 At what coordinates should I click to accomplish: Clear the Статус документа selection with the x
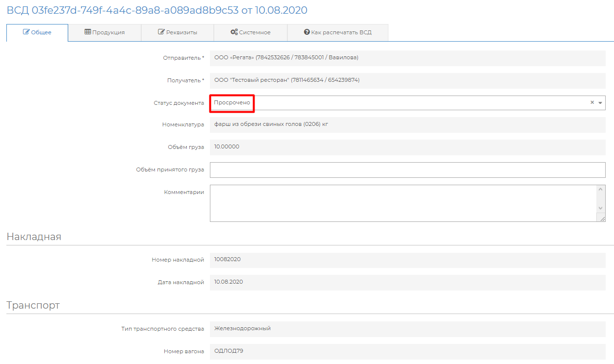pyautogui.click(x=592, y=103)
